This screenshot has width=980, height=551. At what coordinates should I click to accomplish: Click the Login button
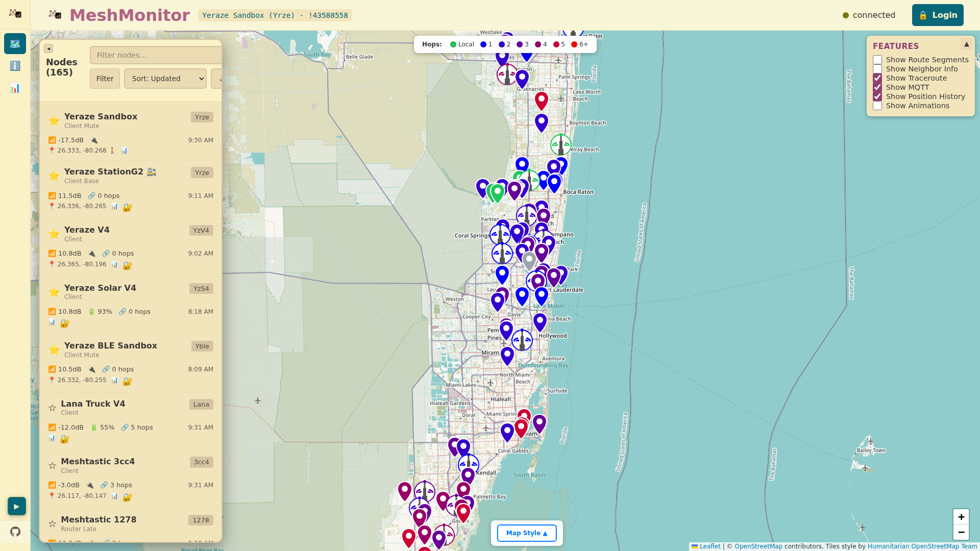(x=938, y=15)
